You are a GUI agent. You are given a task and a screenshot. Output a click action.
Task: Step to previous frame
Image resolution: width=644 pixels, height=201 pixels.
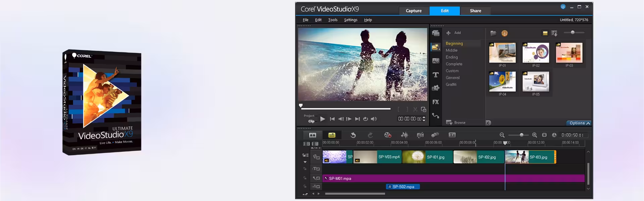point(340,119)
